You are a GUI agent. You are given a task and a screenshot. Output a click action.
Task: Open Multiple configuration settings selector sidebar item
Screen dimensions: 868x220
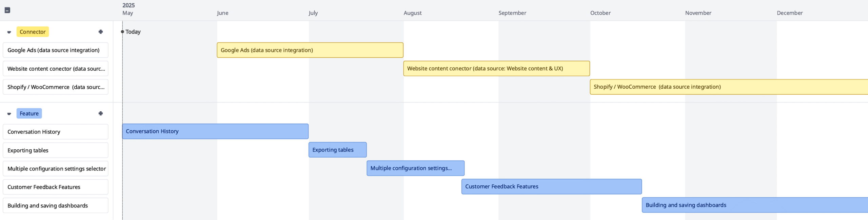click(56, 169)
